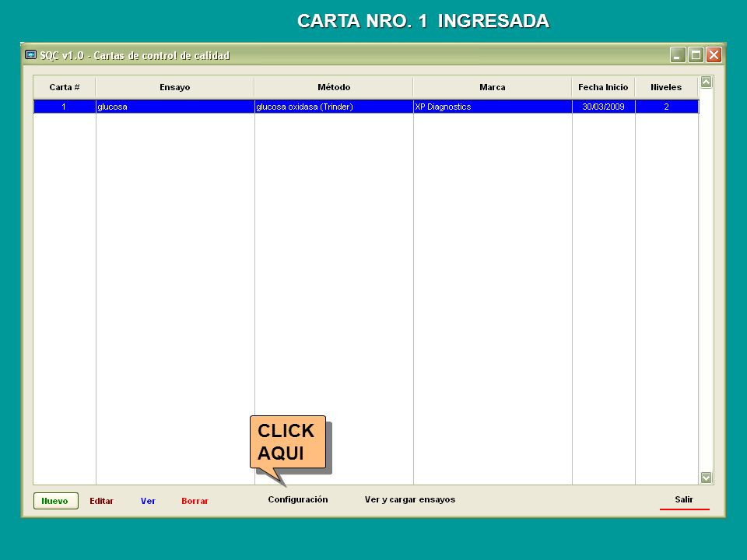Open Ver y cargar ensayos
The width and height of the screenshot is (747, 560).
coord(410,499)
